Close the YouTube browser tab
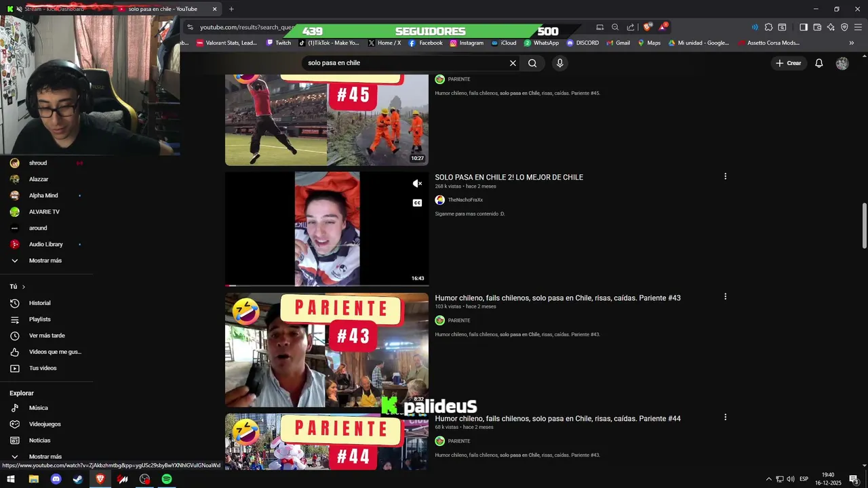This screenshot has width=868, height=488. coord(214,9)
